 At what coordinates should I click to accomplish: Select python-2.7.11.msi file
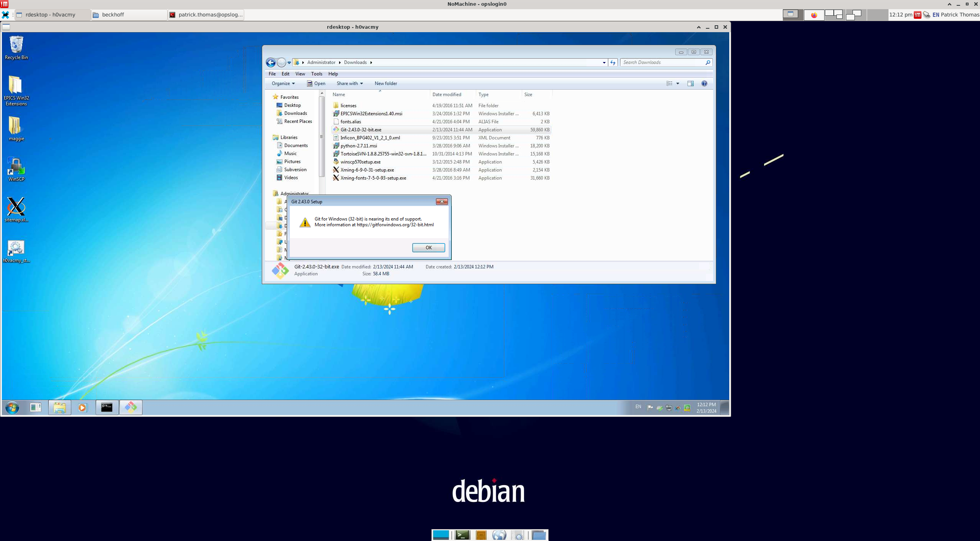[x=358, y=146]
